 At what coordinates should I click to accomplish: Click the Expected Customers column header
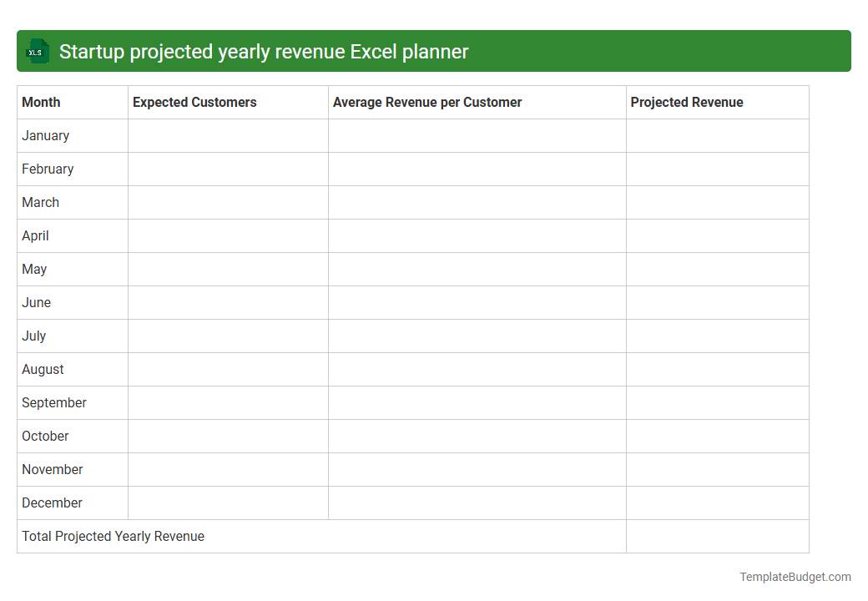(194, 102)
